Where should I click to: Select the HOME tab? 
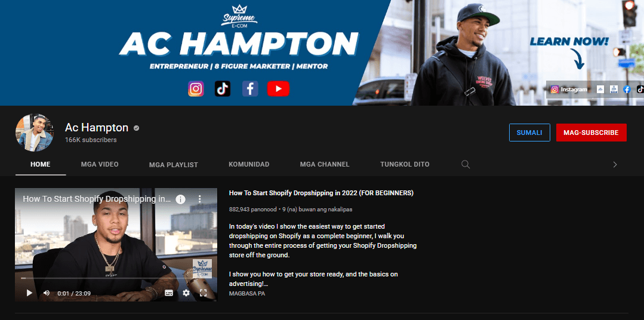[x=40, y=164]
